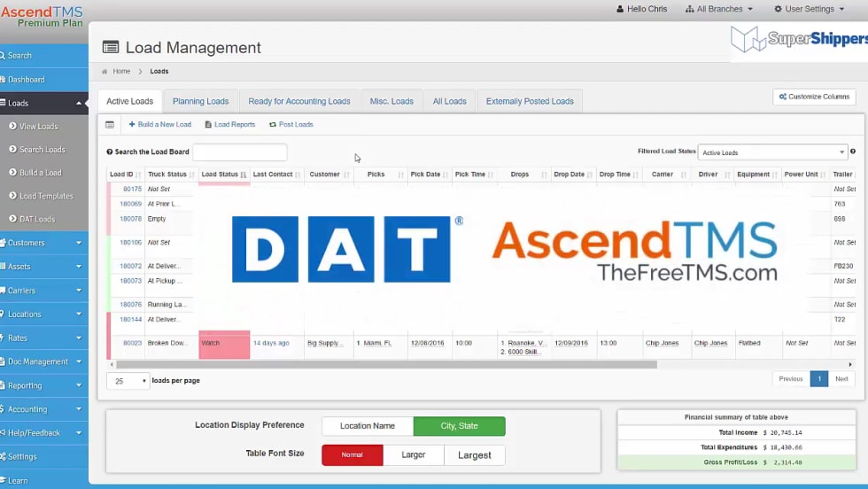Viewport: 868px width, 489px height.
Task: Open Search in the left sidebar
Action: click(20, 56)
